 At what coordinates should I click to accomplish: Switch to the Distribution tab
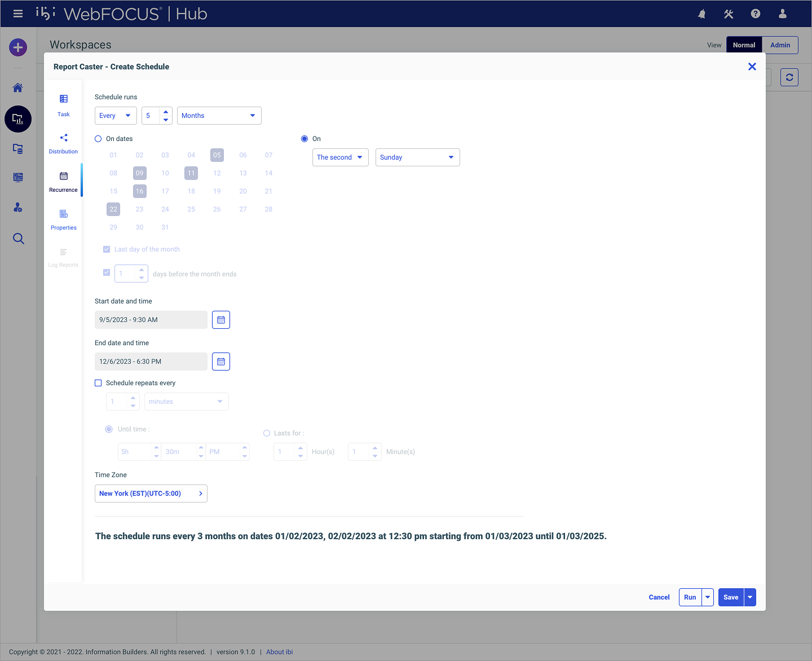(63, 143)
